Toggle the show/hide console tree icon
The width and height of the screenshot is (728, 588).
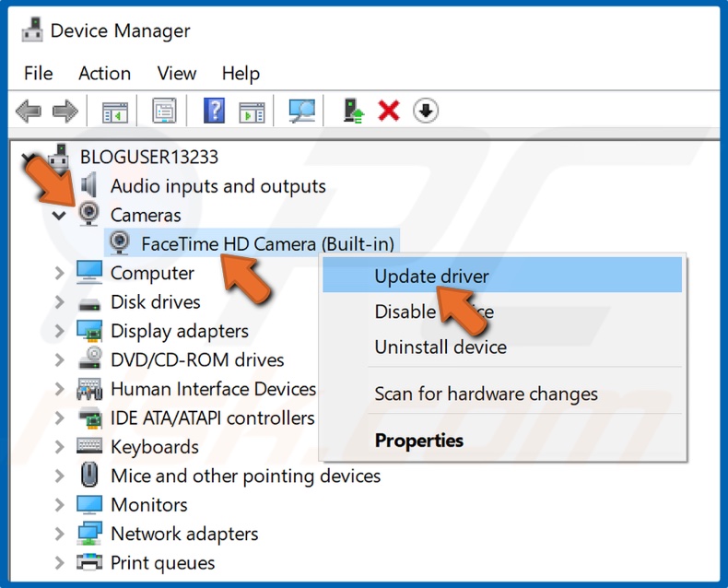click(x=114, y=112)
